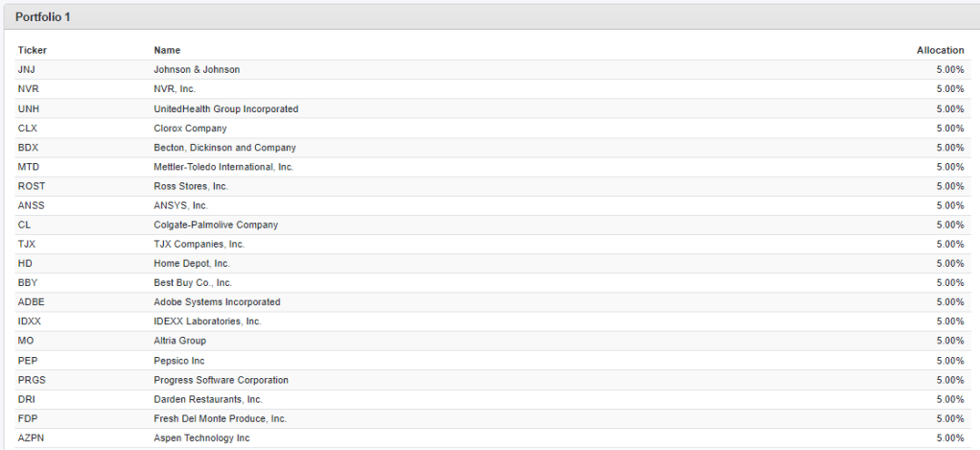Click the MTD ticker symbol
Viewport: 980px width, 450px height.
point(29,167)
